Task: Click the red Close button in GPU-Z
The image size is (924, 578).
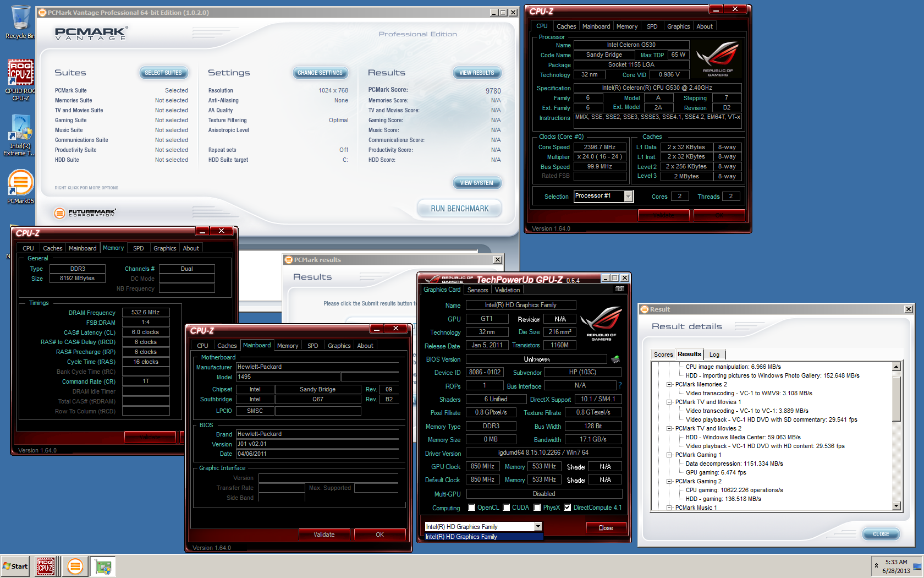Action: tap(606, 528)
